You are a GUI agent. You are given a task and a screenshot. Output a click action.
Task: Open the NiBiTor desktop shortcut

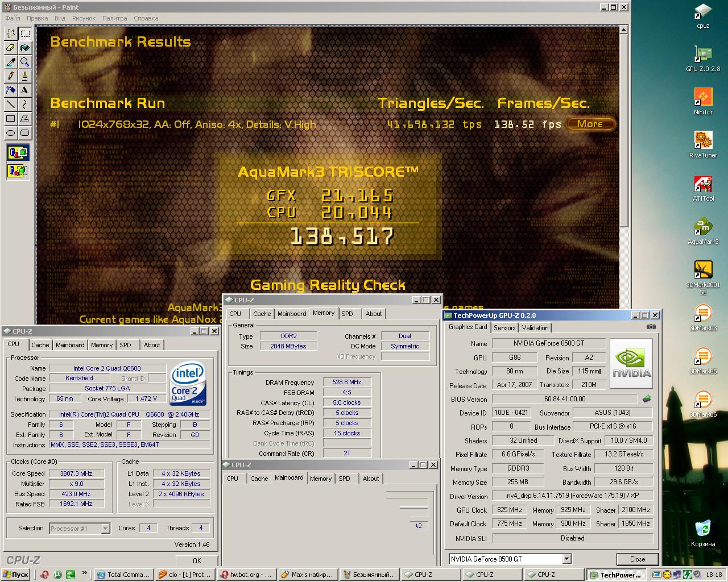703,102
